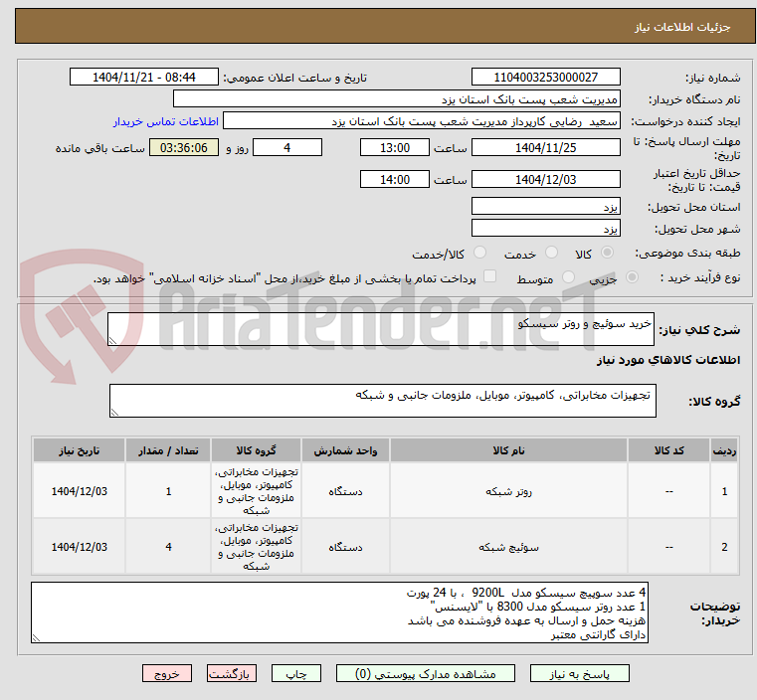Click the 14:00 validity hour field
757x700 pixels.
point(395,179)
